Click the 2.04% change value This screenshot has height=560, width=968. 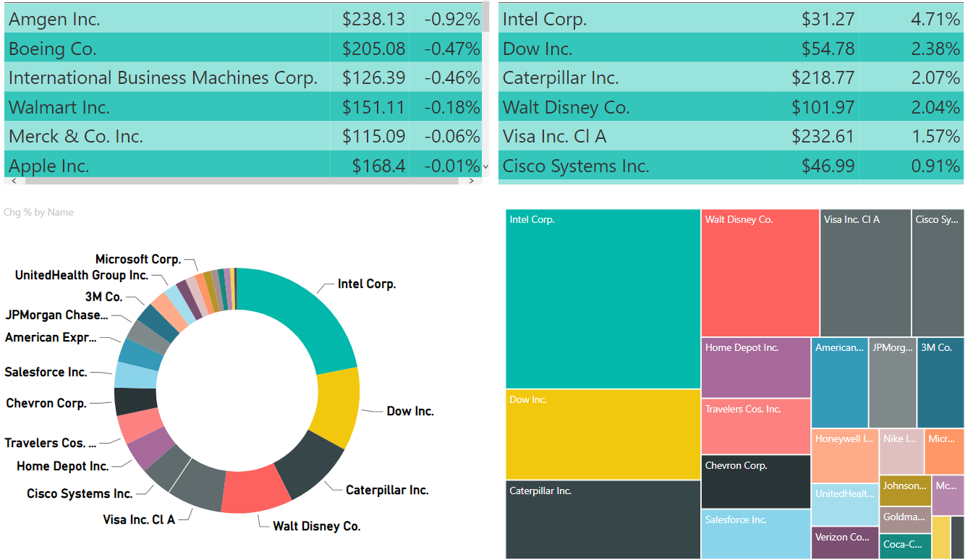point(935,107)
